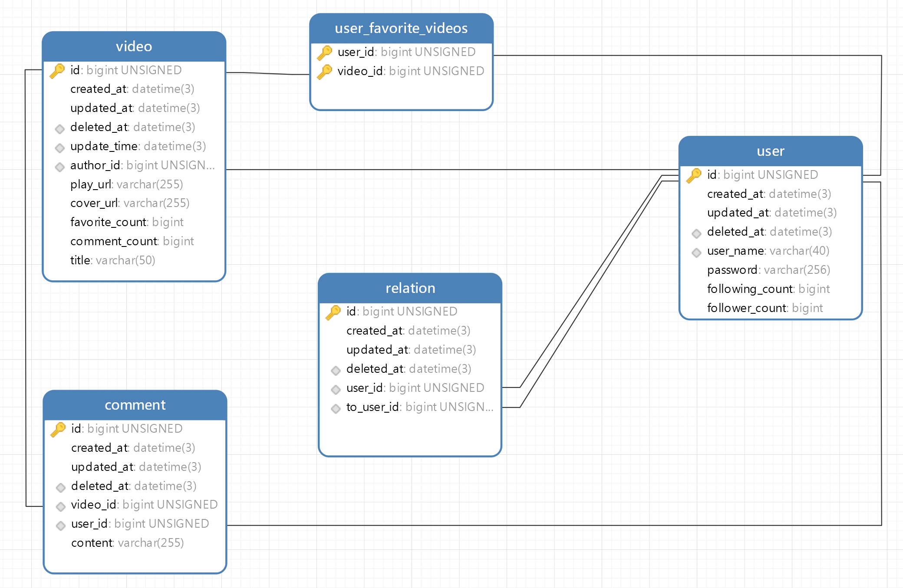Click the content varchar(255) column in comment
Screen dimensions: 903x588
pyautogui.click(x=127, y=543)
